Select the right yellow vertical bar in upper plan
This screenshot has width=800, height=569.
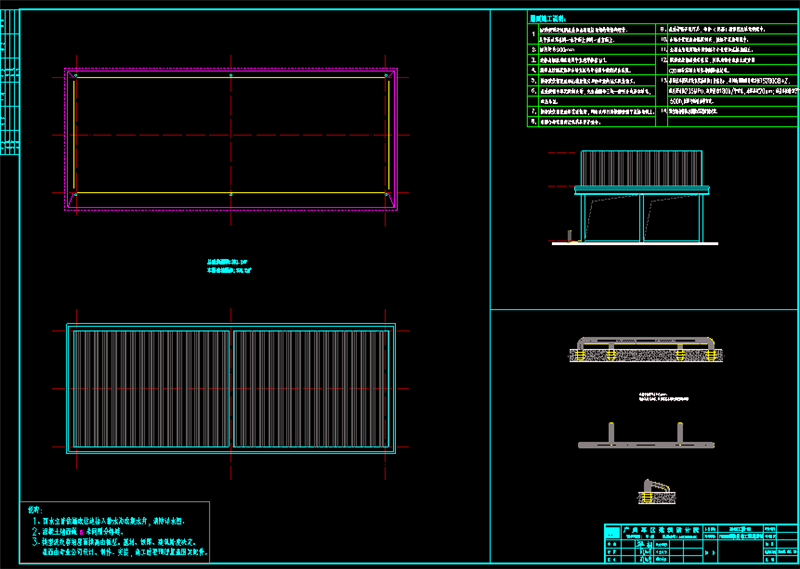coord(389,134)
